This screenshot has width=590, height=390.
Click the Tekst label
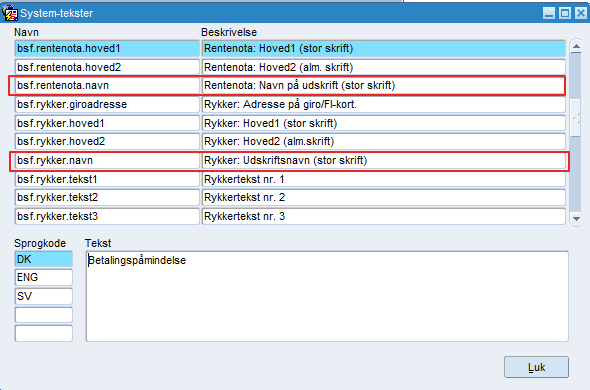(98, 243)
